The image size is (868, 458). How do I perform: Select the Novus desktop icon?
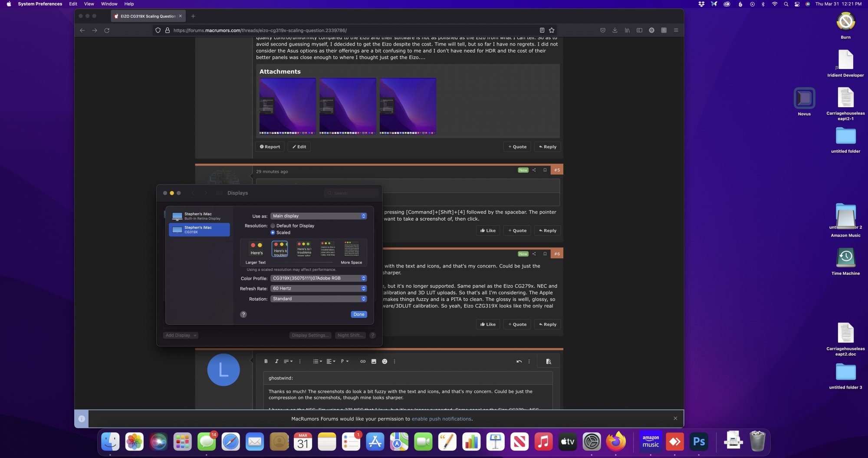click(x=804, y=102)
